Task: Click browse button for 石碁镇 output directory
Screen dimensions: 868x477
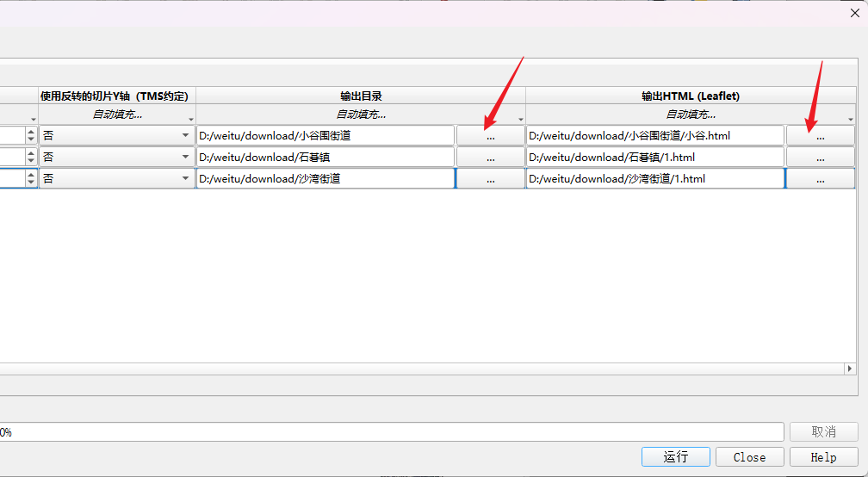Action: pos(490,158)
